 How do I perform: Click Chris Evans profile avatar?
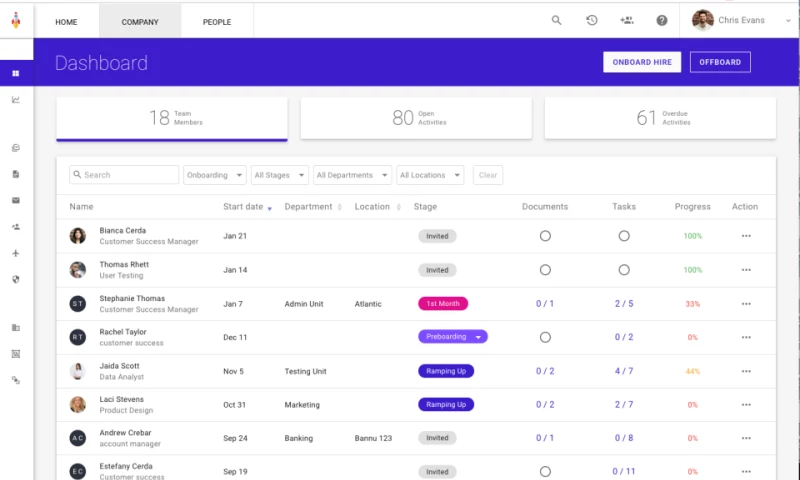[703, 20]
